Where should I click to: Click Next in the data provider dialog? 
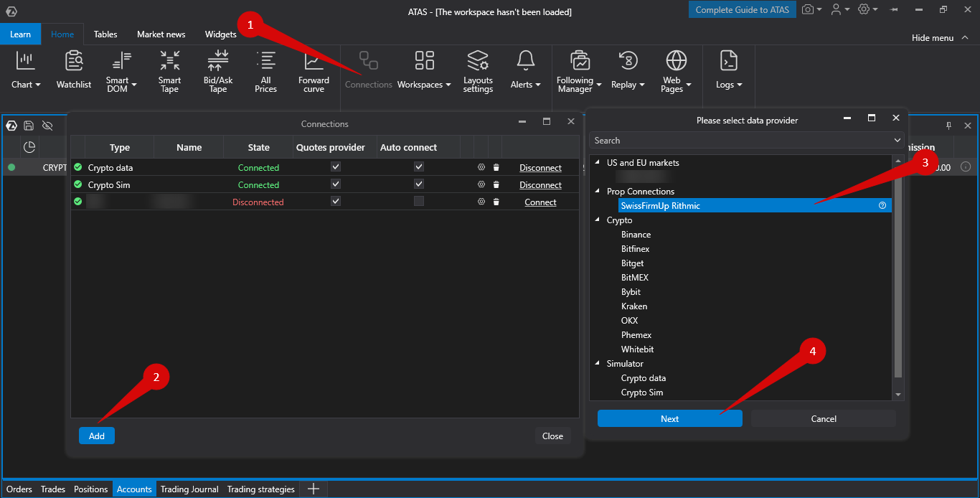pyautogui.click(x=670, y=418)
